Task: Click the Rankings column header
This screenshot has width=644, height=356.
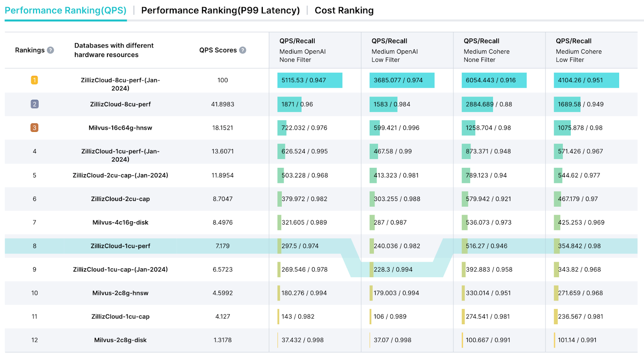Action: pos(30,50)
